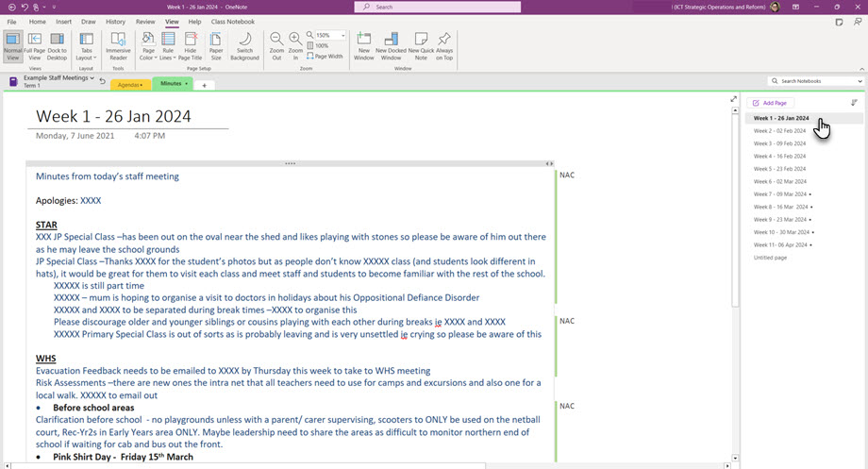
Task: Click the share/people icon under window controls
Action: coord(858,22)
